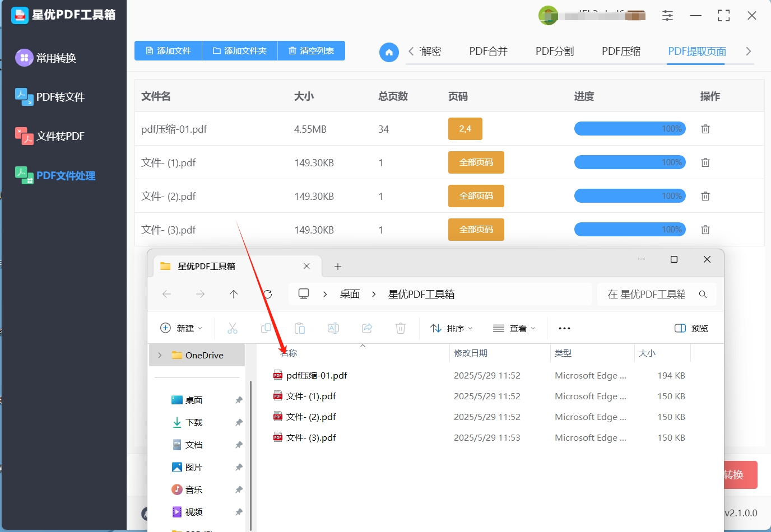This screenshot has height=532, width=771.
Task: Open the settings sliders icon in title bar
Action: (x=667, y=16)
